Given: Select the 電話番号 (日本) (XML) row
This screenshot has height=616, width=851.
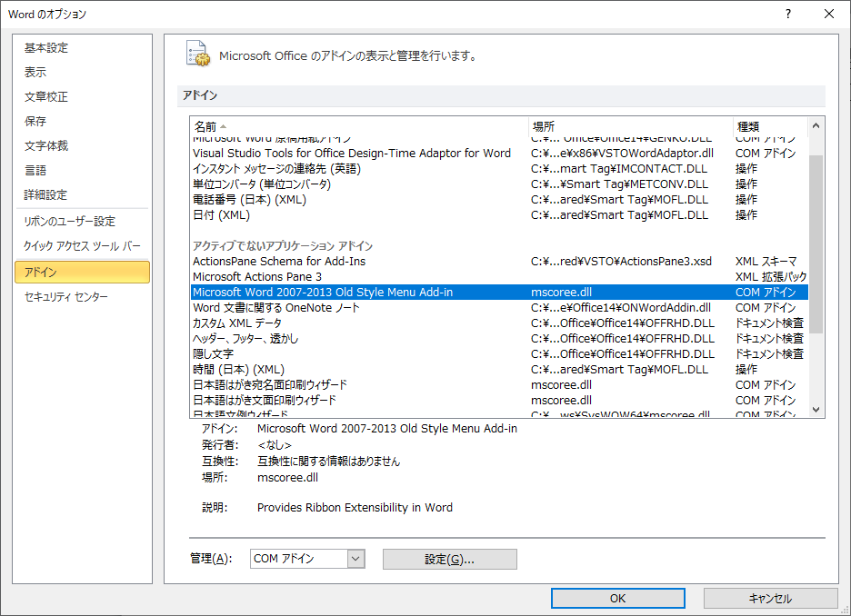Looking at the screenshot, I should 499,200.
